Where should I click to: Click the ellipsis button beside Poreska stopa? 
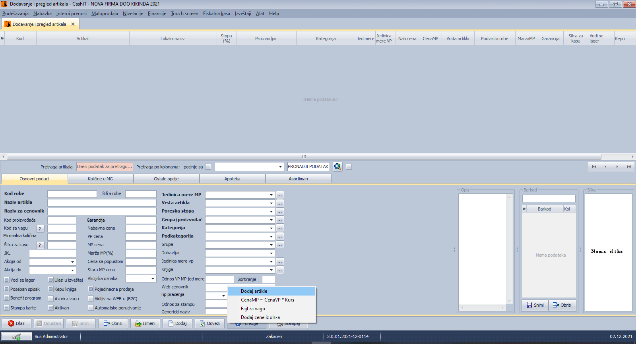(280, 212)
